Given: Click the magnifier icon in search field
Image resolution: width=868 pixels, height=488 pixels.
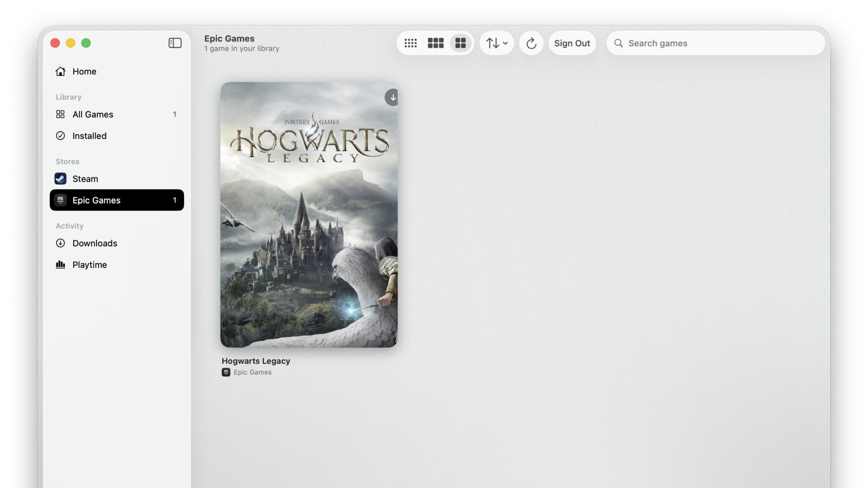Looking at the screenshot, I should [x=619, y=43].
